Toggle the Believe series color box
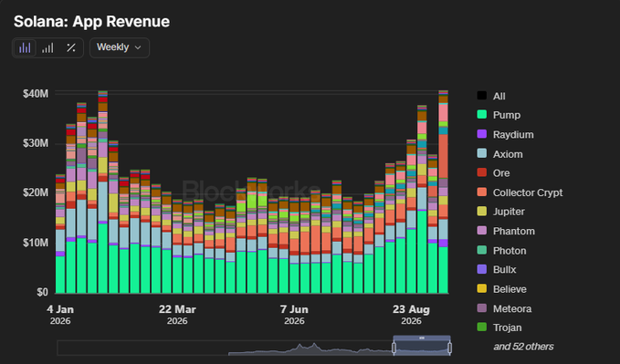620x364 pixels. pyautogui.click(x=481, y=288)
